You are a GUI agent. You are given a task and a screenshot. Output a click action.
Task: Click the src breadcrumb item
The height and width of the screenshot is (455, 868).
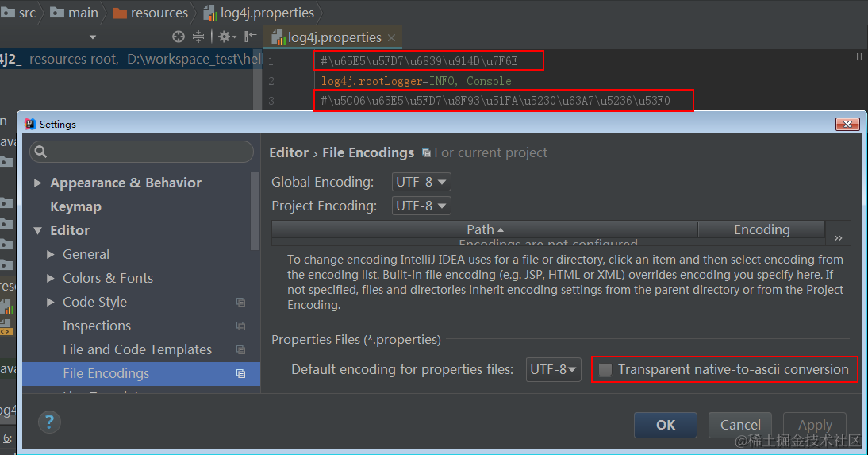[19, 12]
